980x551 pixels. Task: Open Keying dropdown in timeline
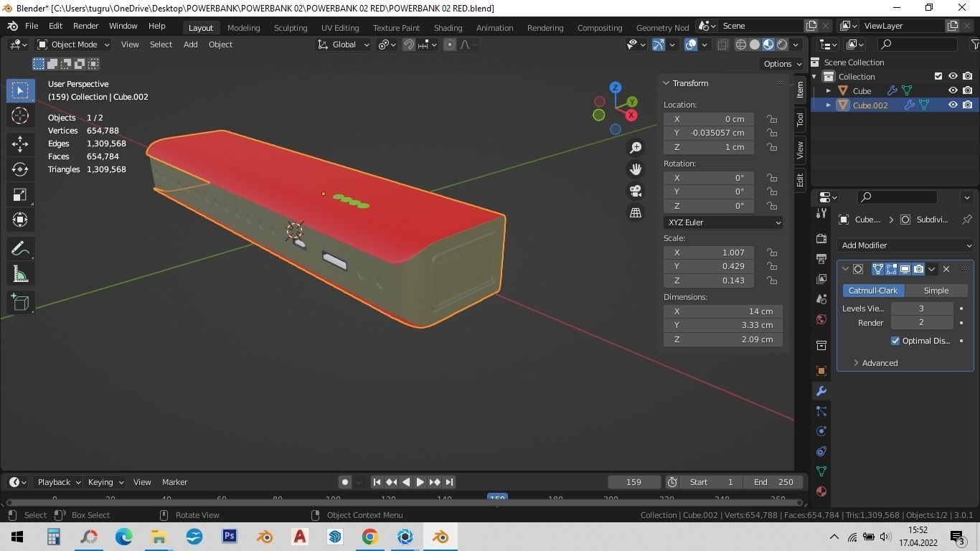click(x=105, y=482)
